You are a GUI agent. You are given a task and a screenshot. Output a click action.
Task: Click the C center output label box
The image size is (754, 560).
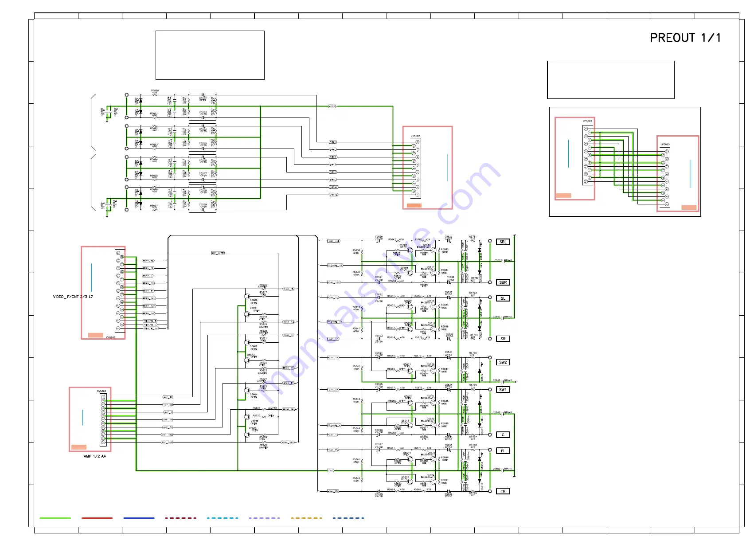[x=503, y=435]
